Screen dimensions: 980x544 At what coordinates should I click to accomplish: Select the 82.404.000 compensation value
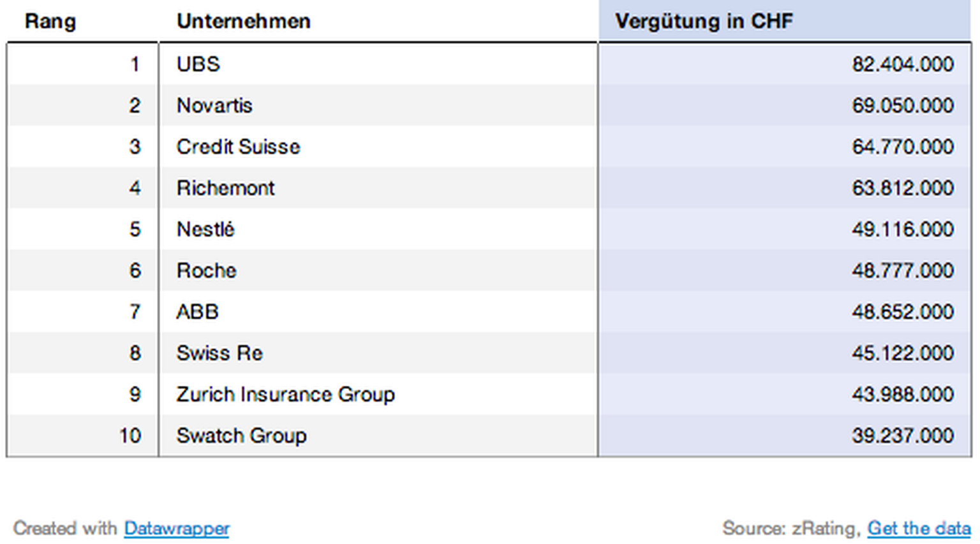coord(902,64)
